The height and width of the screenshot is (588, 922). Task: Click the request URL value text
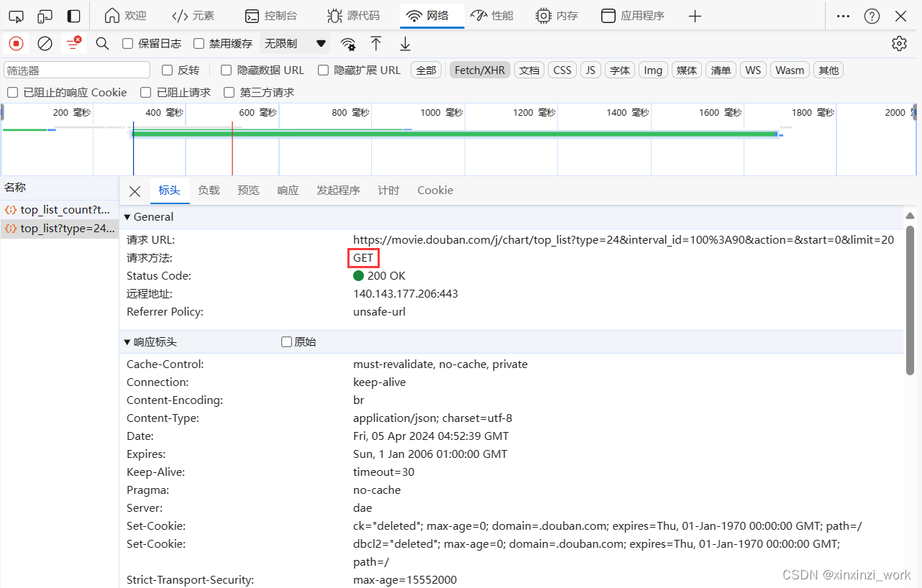(624, 240)
